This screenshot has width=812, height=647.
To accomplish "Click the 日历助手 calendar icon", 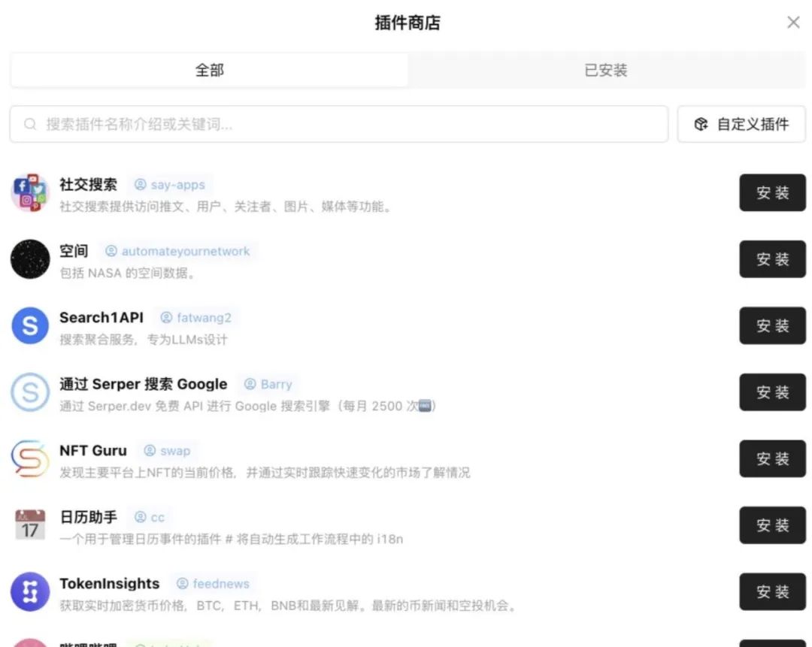I will (x=30, y=525).
